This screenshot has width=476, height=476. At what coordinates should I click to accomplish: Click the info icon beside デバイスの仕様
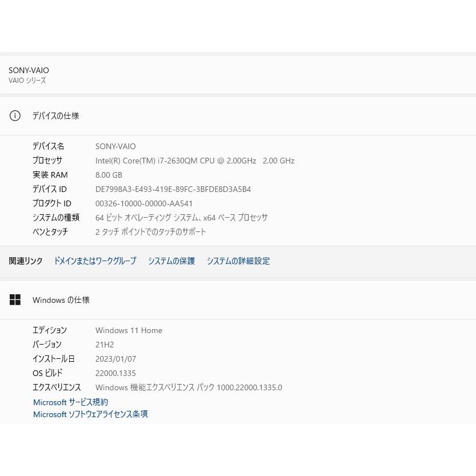(15, 115)
